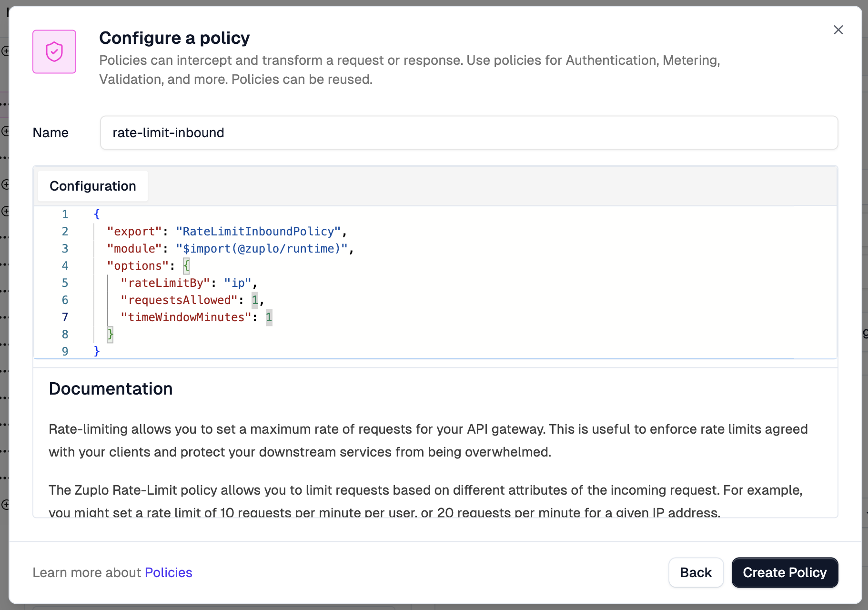Focus the Name field containing rate-limit-inbound
Viewport: 868px width, 610px height.
click(468, 132)
